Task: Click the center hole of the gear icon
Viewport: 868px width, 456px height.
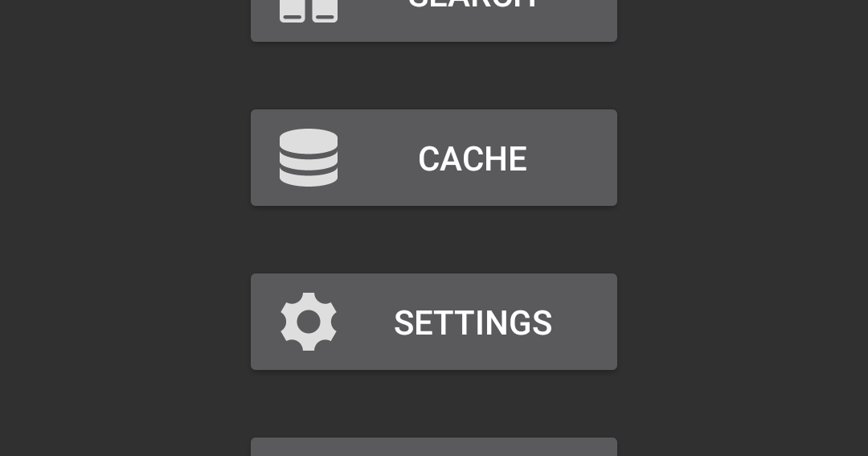Action: pos(309,322)
